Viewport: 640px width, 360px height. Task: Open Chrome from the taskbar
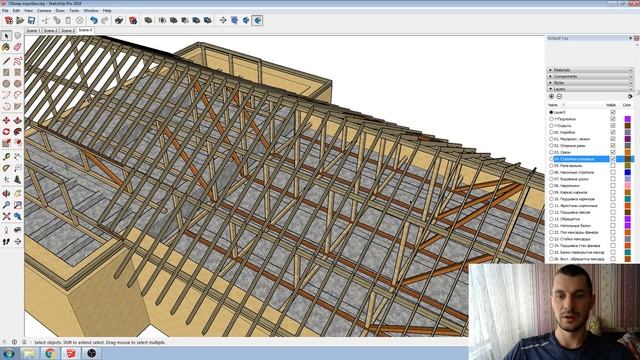coord(50,353)
